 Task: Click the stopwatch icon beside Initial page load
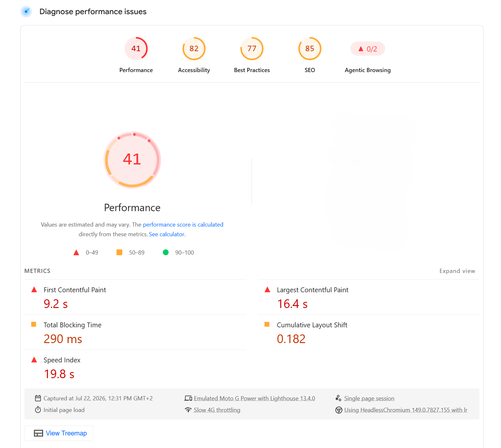[38, 410]
